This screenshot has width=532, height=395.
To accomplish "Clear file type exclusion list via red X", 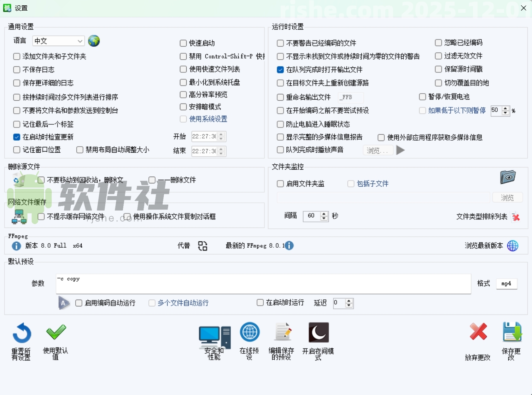I will 516,217.
